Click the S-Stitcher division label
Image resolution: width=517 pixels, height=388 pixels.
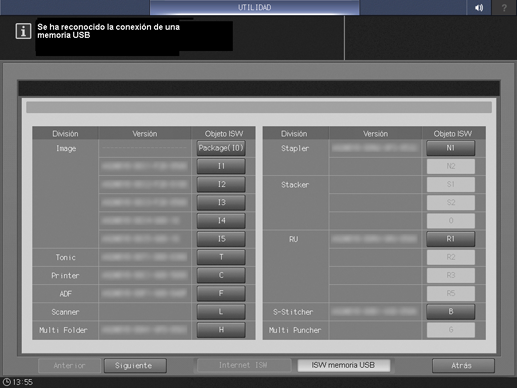[x=293, y=312]
